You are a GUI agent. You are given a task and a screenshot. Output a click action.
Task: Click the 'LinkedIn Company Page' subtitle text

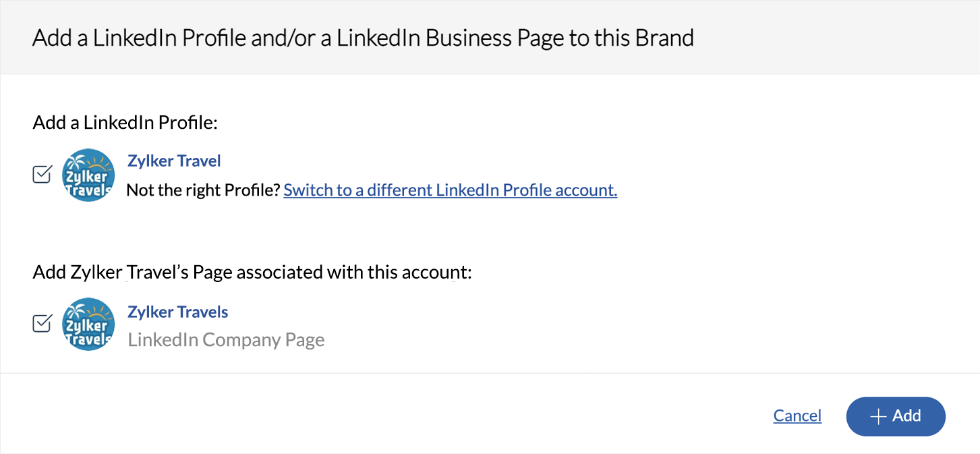(226, 340)
